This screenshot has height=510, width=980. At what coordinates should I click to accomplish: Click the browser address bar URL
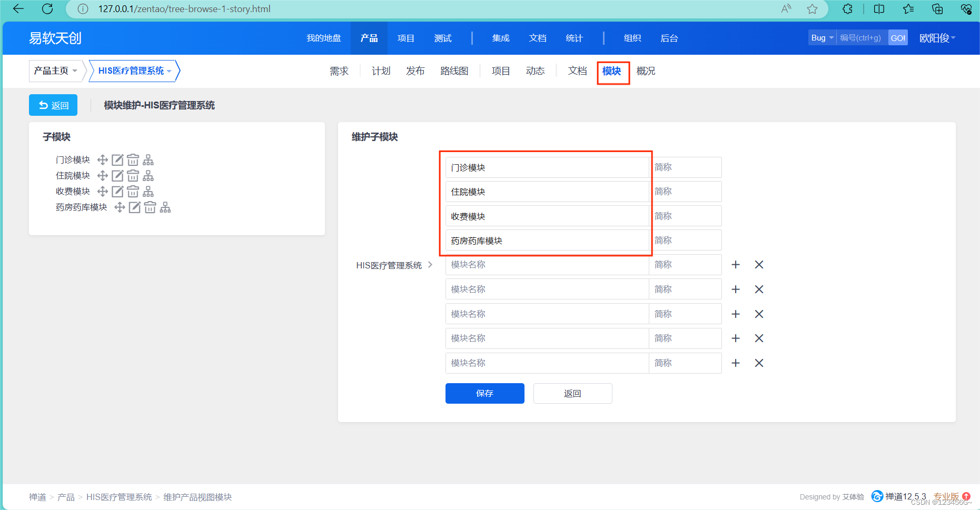184,9
